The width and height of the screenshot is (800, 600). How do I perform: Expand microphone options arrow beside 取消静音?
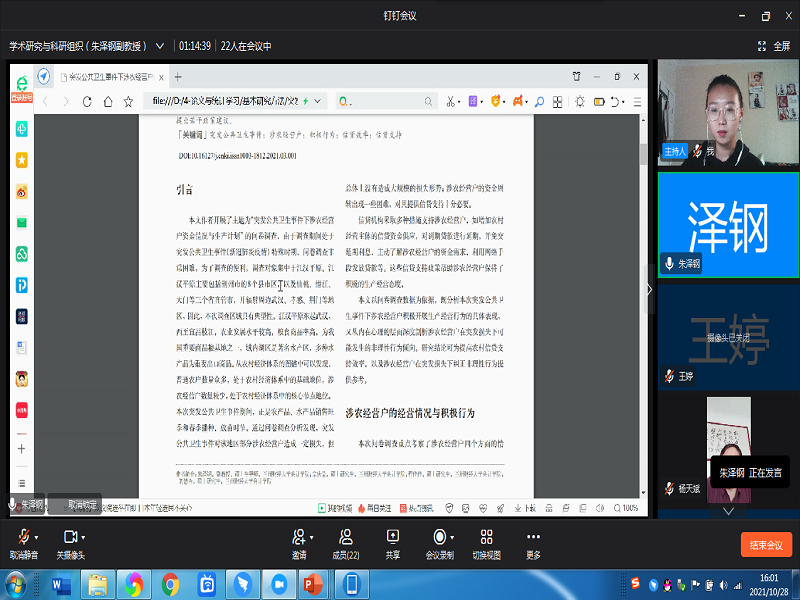click(35, 536)
